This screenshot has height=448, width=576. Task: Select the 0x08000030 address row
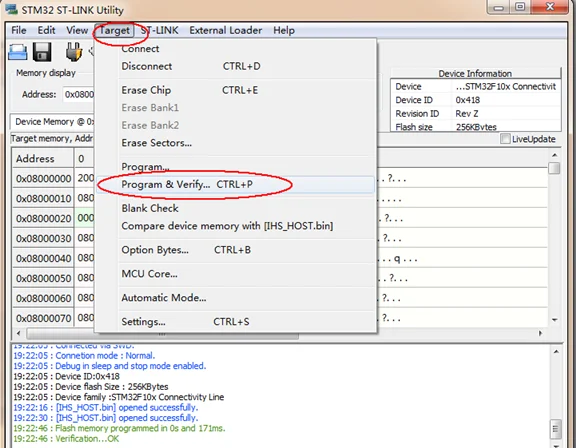pyautogui.click(x=43, y=238)
